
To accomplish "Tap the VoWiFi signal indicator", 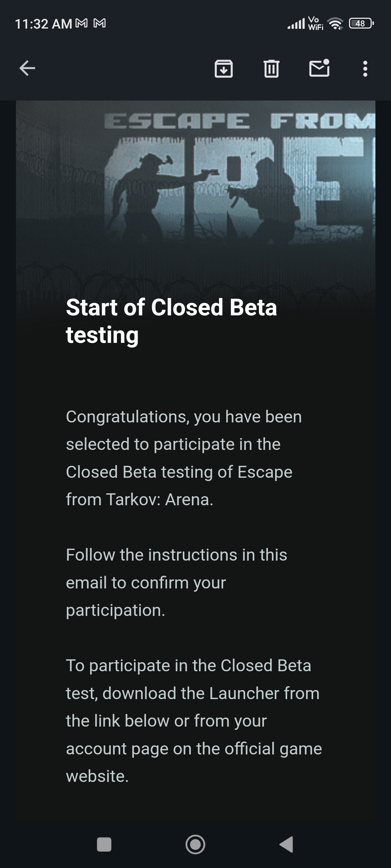I will (x=315, y=24).
